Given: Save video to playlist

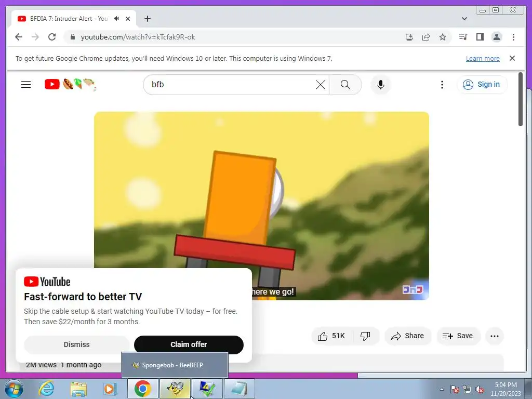Looking at the screenshot, I should coord(458,336).
